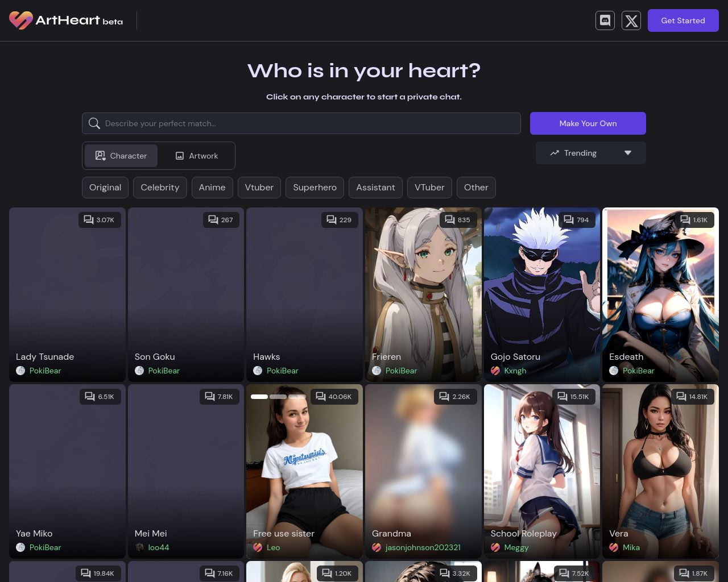Click the 'Esdeath' character name
728x582 pixels.
[626, 357]
